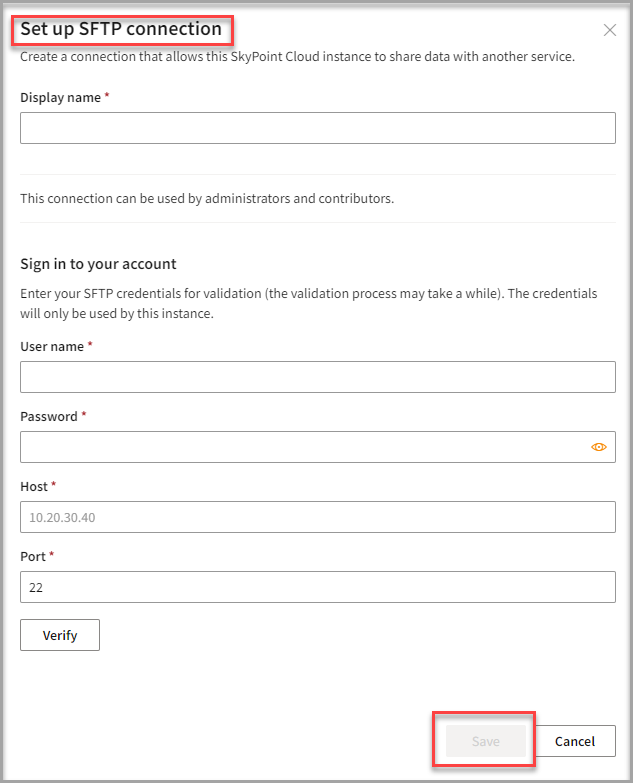Click the 'Create a connection' description text
The width and height of the screenshot is (633, 783).
[297, 57]
